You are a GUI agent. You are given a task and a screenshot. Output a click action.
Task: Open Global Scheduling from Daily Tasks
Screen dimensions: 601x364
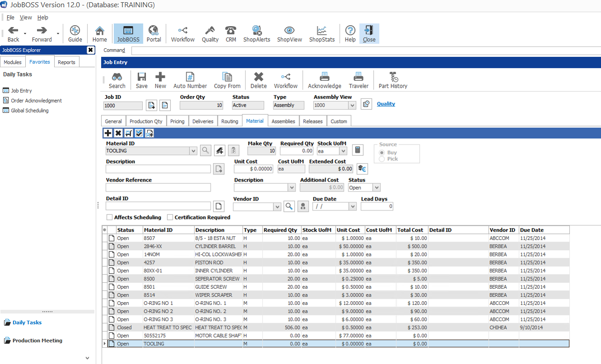tap(30, 111)
